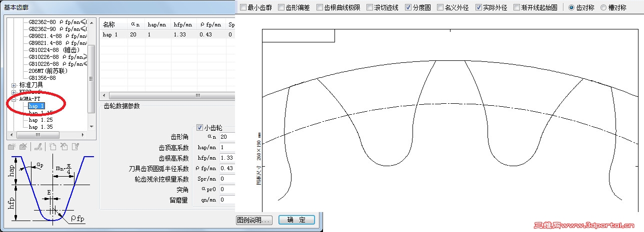Select the 齿对称 radio button
Viewport: 644px width, 232px height.
click(x=572, y=7)
